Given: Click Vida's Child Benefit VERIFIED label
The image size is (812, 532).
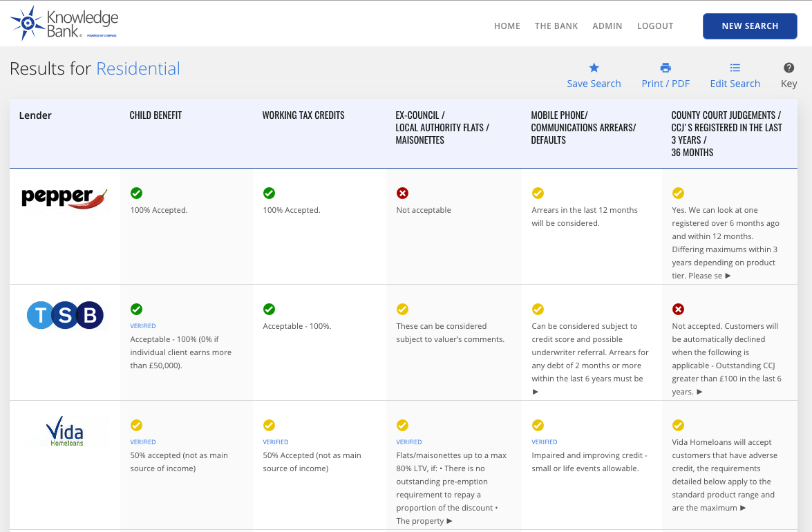Looking at the screenshot, I should [143, 442].
